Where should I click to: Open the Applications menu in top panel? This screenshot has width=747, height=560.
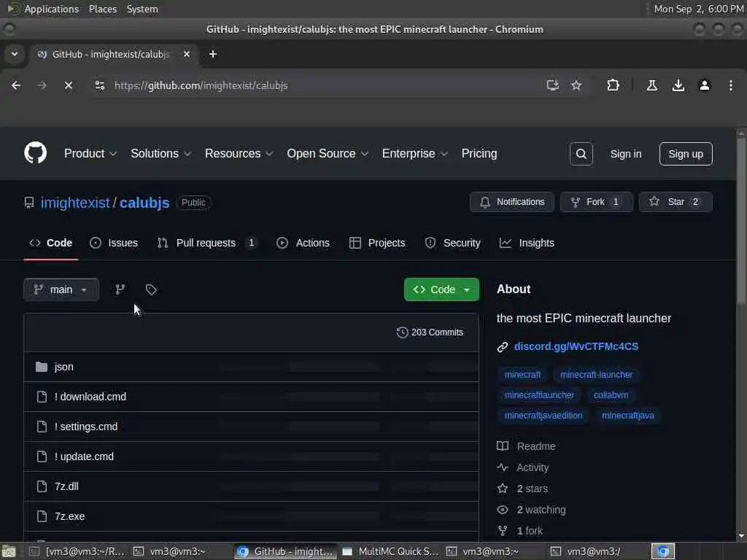coord(52,9)
